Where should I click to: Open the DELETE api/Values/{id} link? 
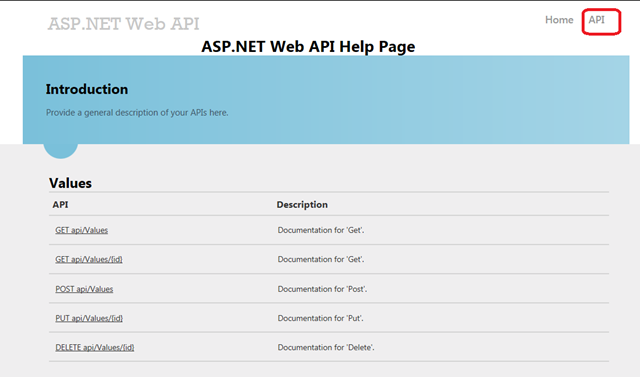pyautogui.click(x=95, y=348)
